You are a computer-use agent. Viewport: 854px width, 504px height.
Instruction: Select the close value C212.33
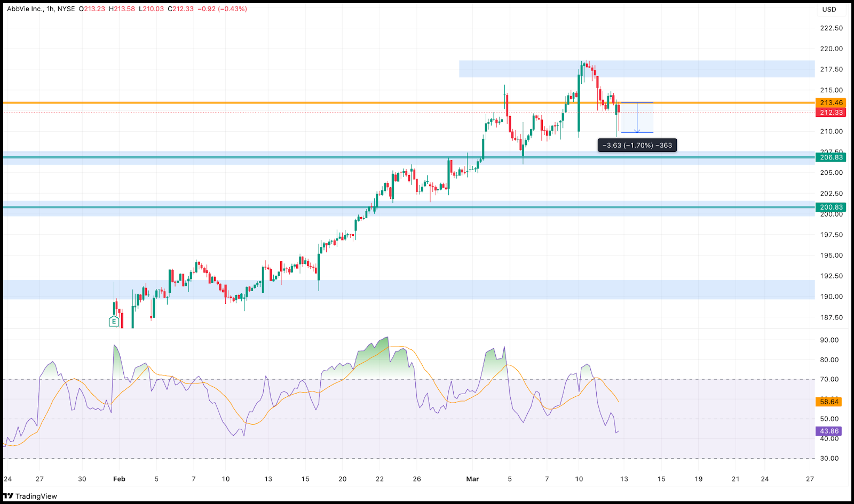point(181,9)
